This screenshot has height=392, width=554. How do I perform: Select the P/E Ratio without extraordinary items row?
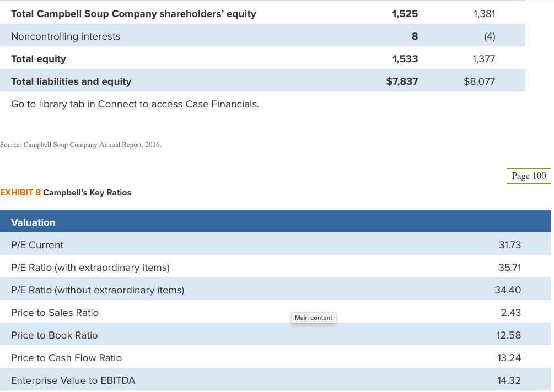coord(97,290)
